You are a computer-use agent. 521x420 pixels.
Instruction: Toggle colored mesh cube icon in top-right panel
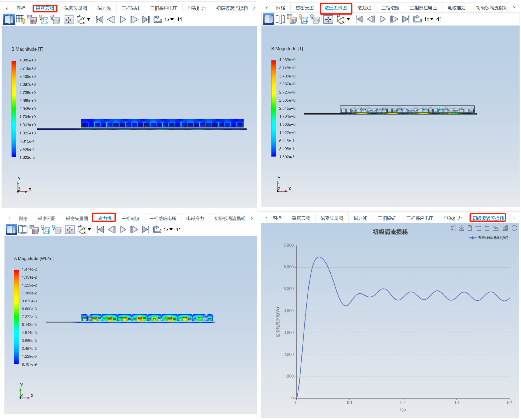pyautogui.click(x=292, y=19)
